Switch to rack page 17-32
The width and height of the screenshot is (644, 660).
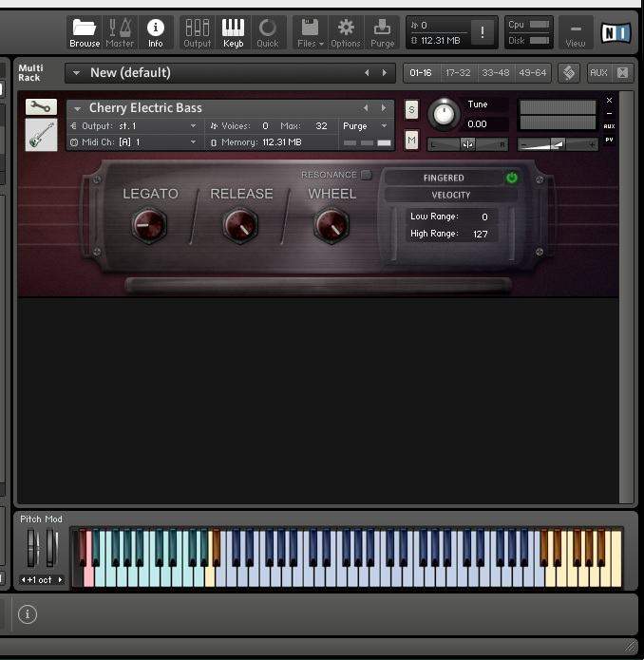coord(458,72)
